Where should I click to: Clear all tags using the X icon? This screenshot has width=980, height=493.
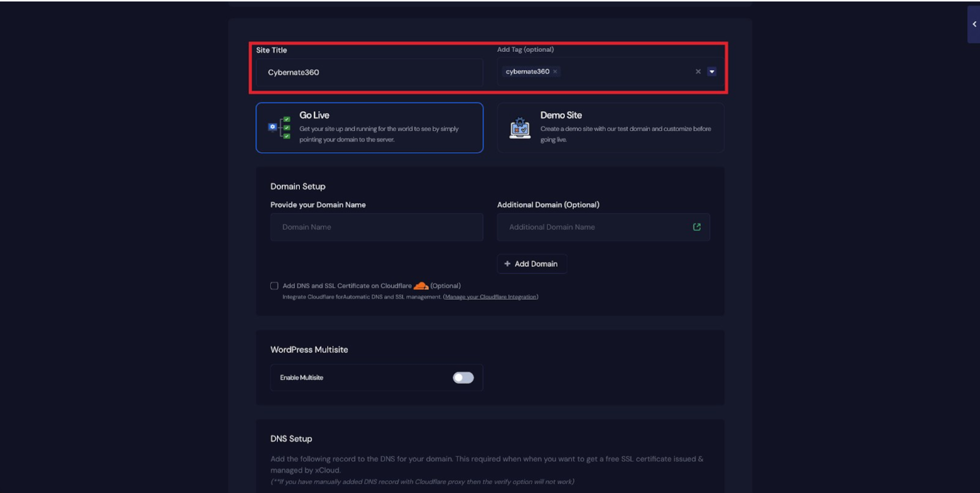point(698,71)
